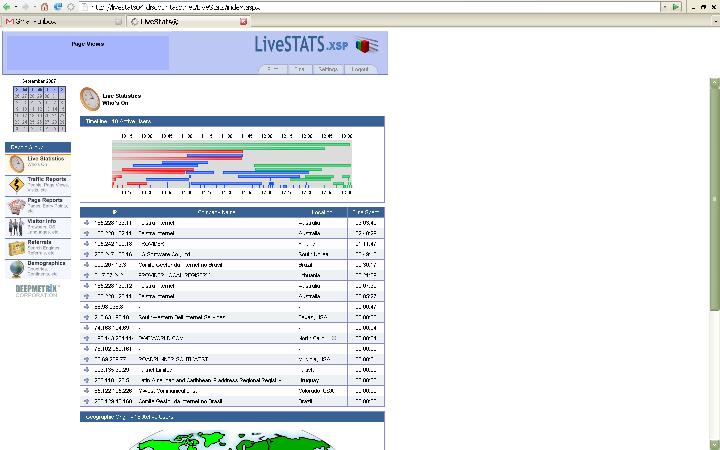
Task: Click the IP column header
Action: 114,212
